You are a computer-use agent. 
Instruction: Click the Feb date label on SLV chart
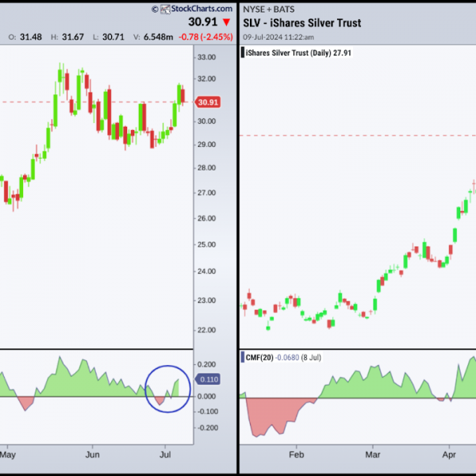click(296, 455)
